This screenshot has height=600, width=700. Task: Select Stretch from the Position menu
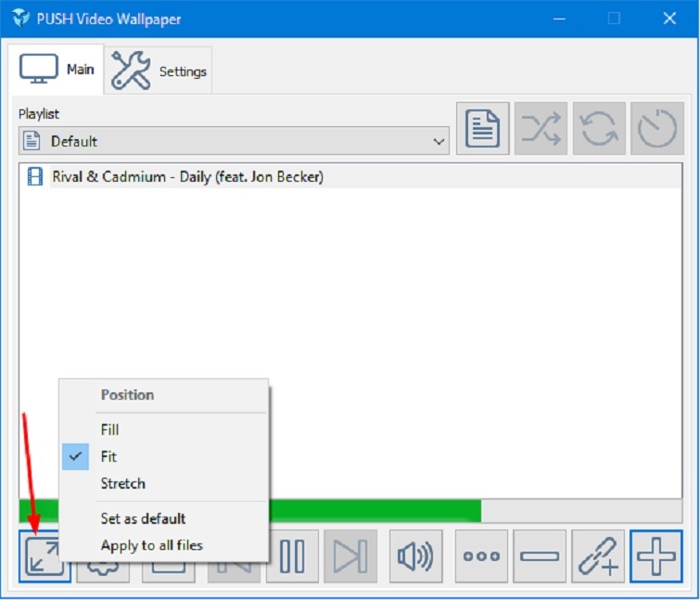click(122, 483)
